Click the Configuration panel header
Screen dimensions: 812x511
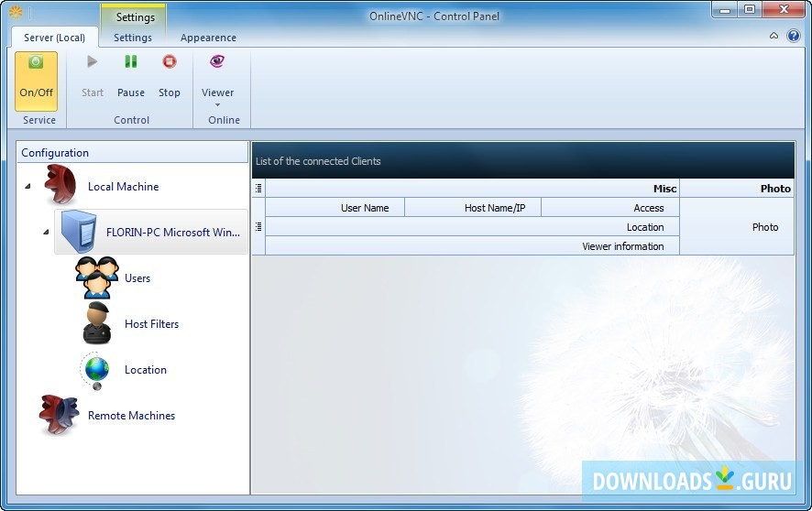coord(133,153)
